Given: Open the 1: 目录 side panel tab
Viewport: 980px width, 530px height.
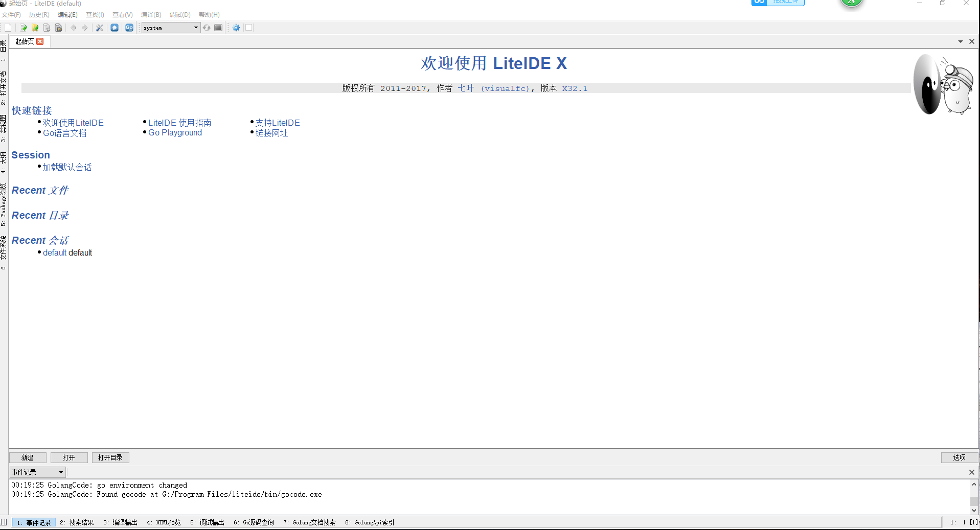Looking at the screenshot, I should tap(4, 51).
